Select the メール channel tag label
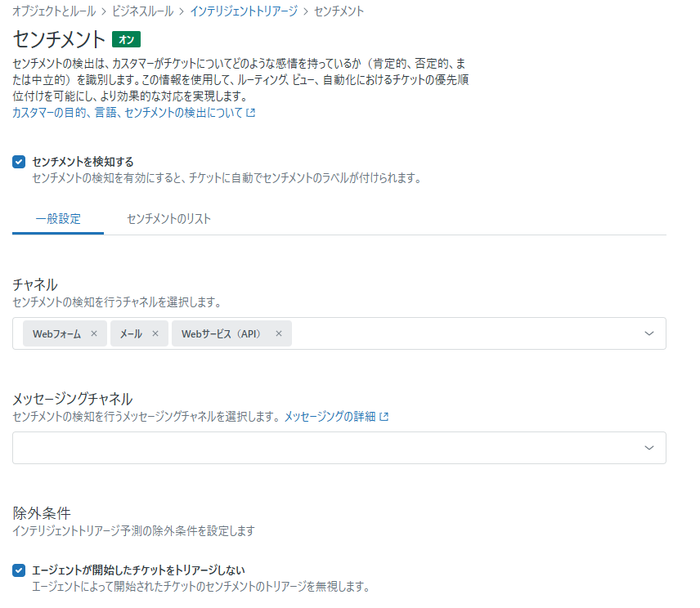Viewport: 700px width, 608px height. 131,333
